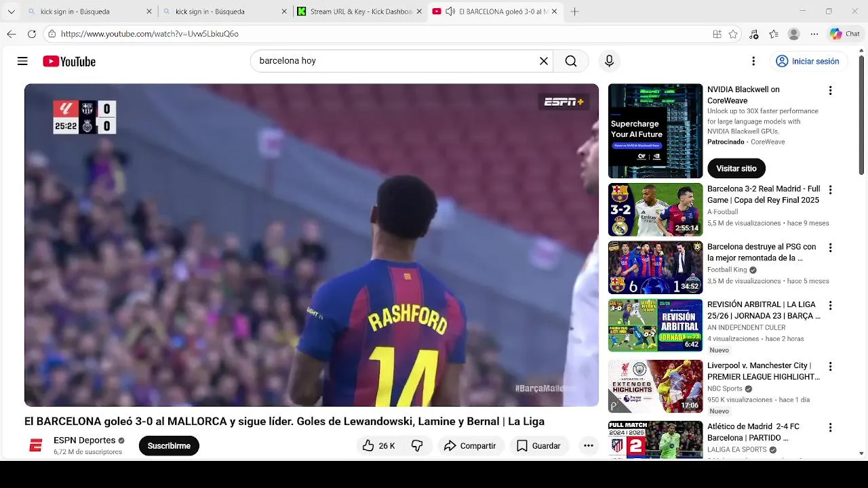Switch to second kick sign in tab
The height and width of the screenshot is (488, 868).
pos(224,12)
